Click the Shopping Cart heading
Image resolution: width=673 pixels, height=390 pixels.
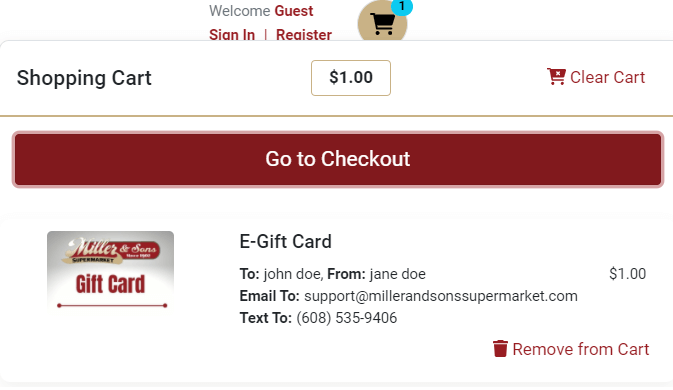coord(84,78)
